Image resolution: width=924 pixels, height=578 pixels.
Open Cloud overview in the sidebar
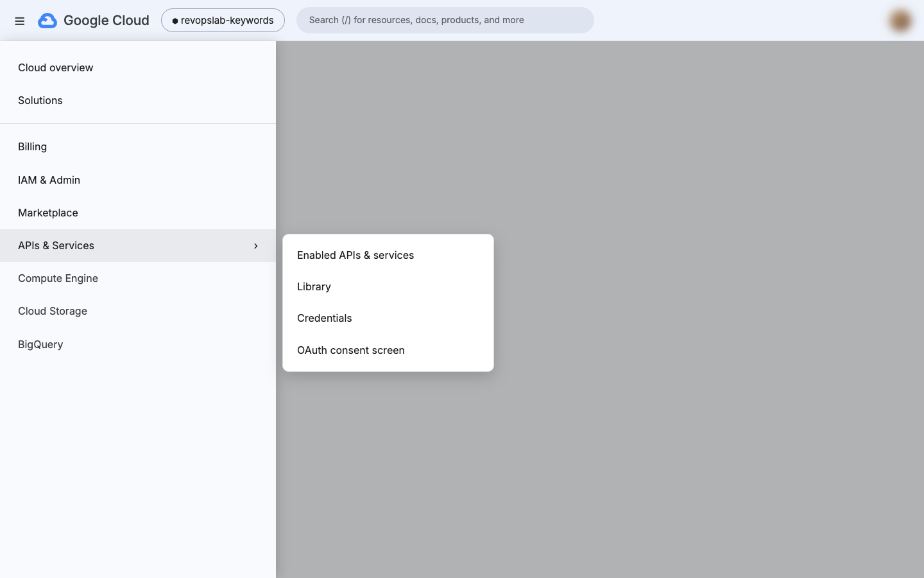tap(138, 67)
